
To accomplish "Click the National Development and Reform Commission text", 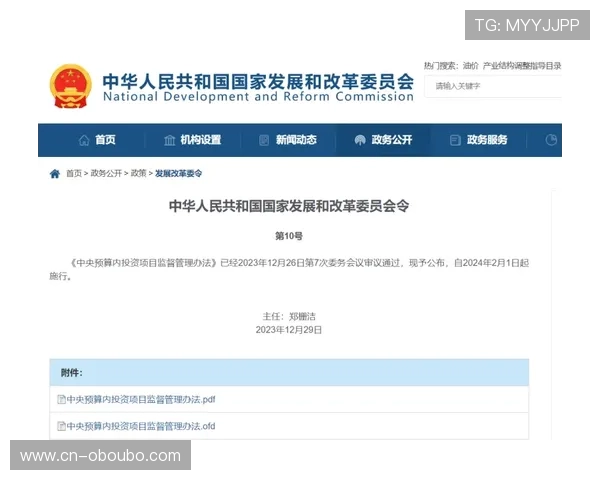I will pos(258,96).
